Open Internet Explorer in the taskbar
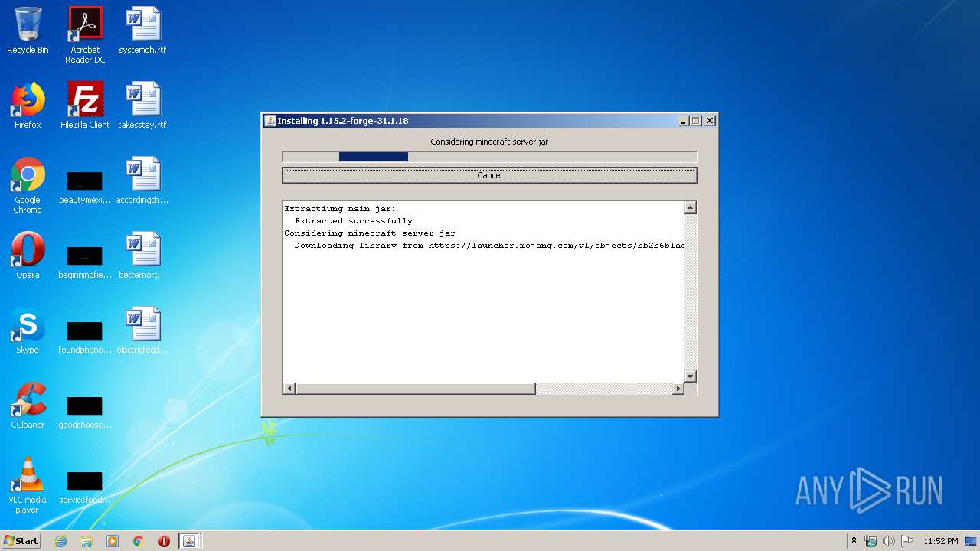This screenshot has height=551, width=980. [x=61, y=541]
